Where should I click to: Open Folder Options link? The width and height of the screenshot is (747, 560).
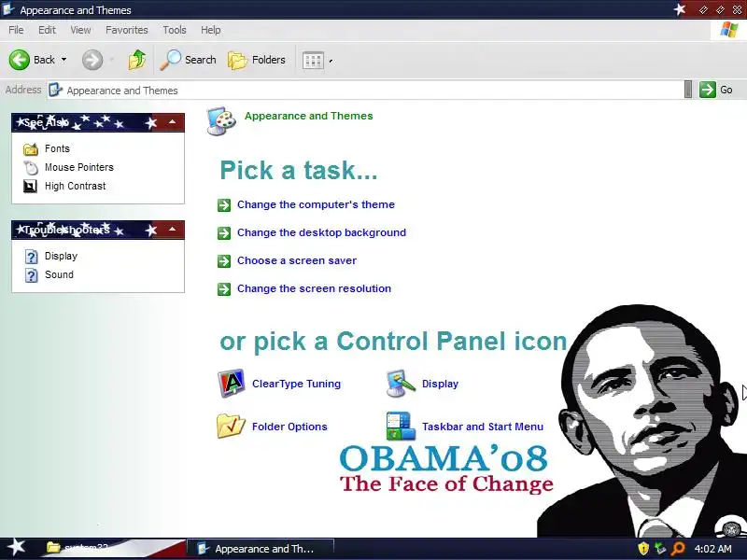pos(289,427)
